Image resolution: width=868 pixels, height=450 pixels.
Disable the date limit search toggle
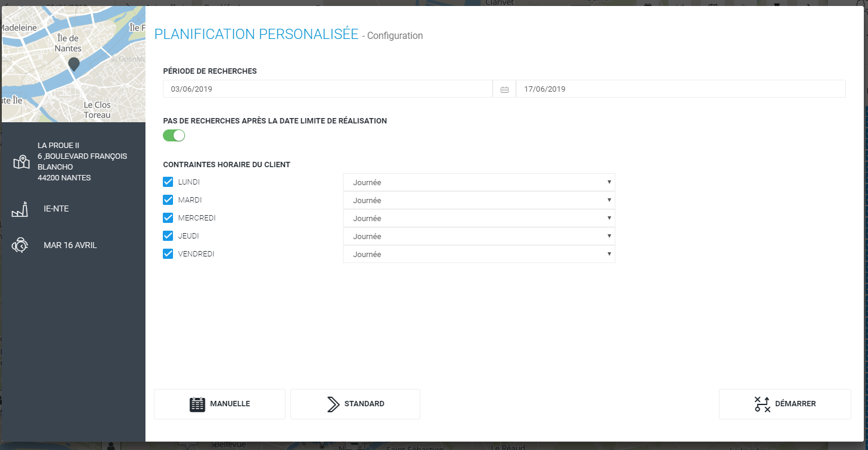click(174, 136)
